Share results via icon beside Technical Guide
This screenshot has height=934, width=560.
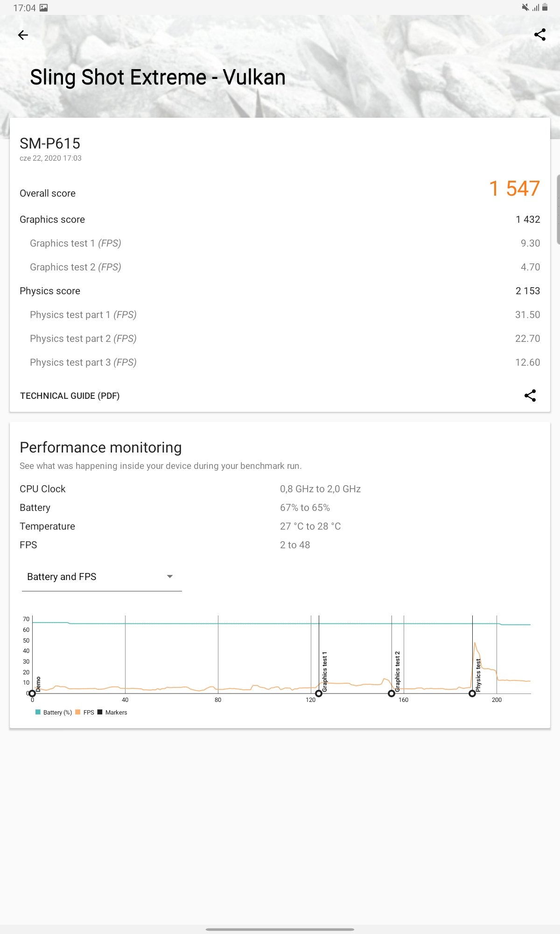tap(530, 396)
